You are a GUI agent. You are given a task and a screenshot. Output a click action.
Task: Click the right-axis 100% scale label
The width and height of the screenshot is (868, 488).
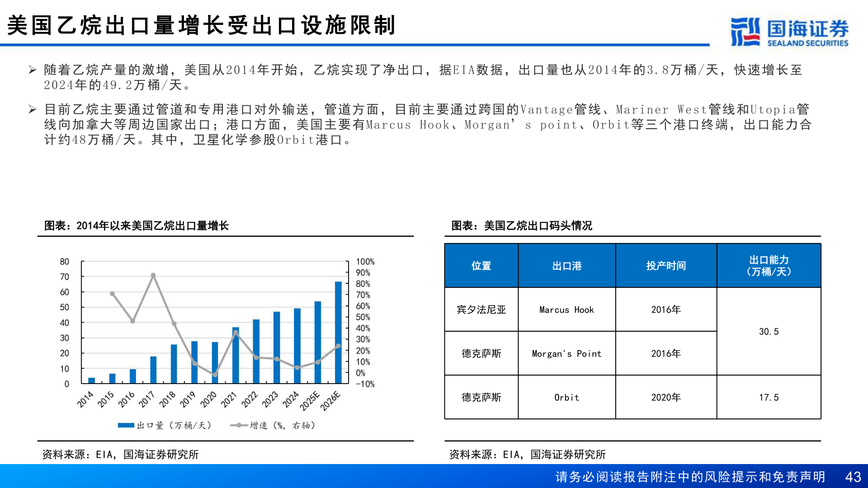(x=366, y=261)
